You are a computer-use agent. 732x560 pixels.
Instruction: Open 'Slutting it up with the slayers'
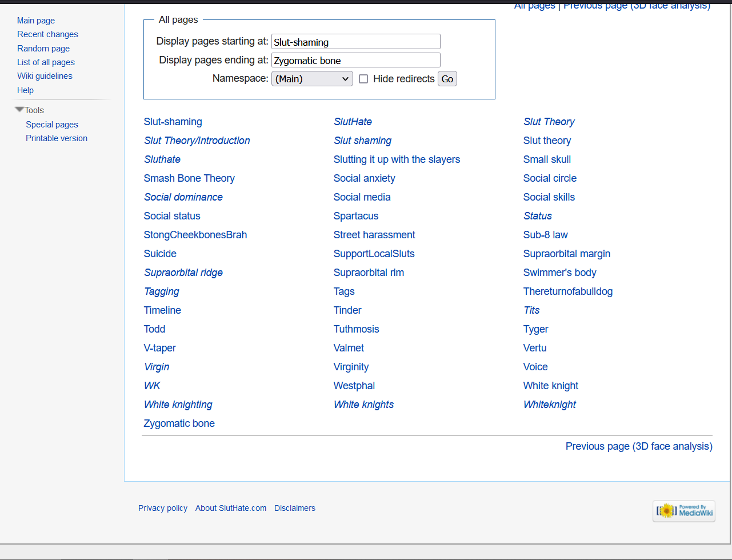[x=397, y=159]
